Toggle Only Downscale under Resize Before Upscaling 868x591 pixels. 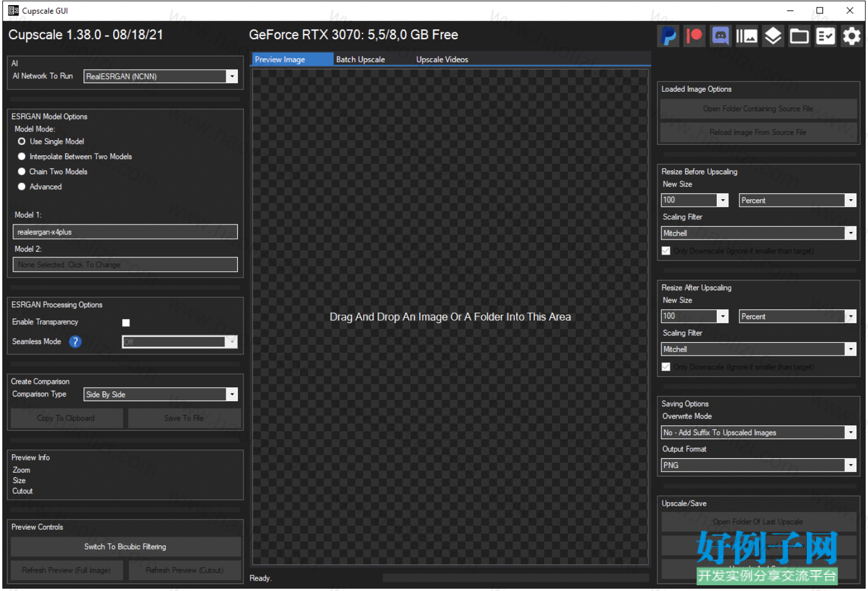point(666,251)
